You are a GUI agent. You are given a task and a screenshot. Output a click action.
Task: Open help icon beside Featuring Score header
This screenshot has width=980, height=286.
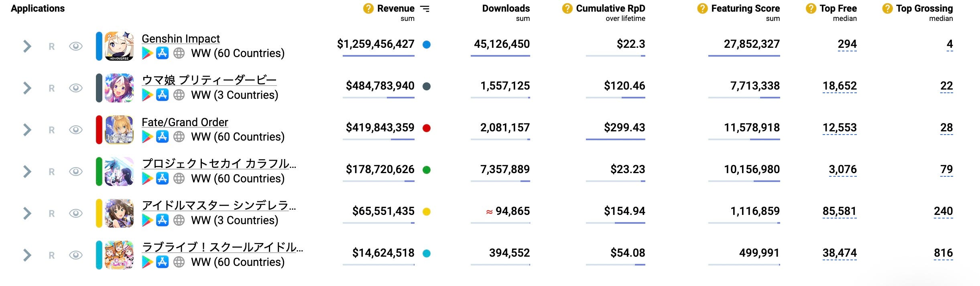(702, 8)
